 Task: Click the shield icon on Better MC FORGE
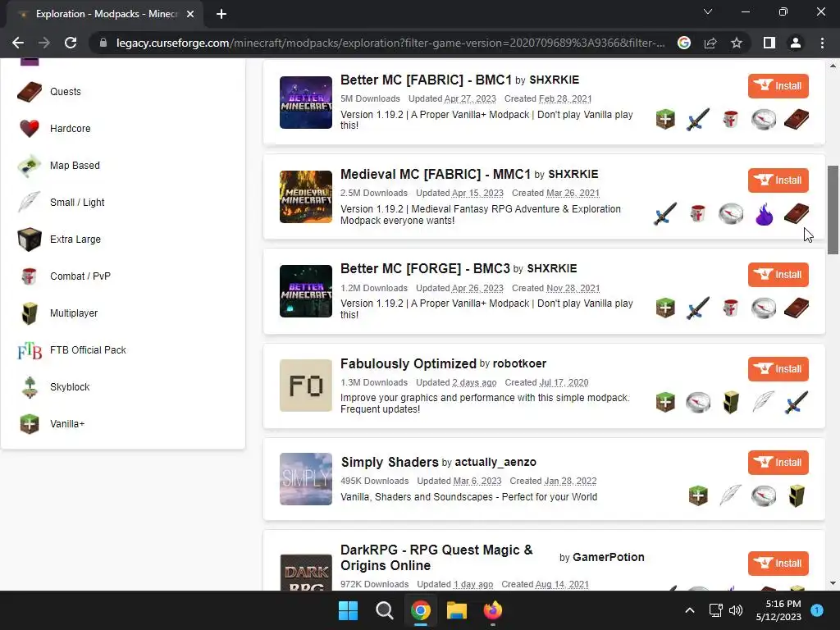click(x=731, y=308)
